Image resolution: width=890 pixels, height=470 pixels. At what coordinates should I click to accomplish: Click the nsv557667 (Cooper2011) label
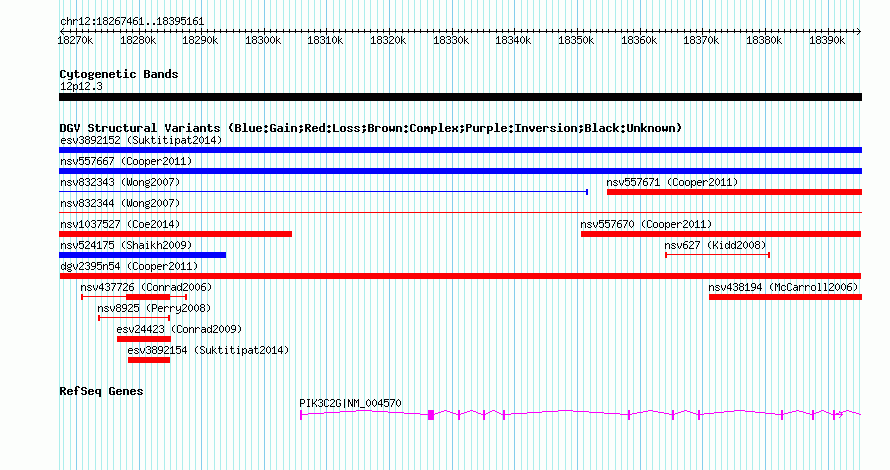click(x=126, y=161)
